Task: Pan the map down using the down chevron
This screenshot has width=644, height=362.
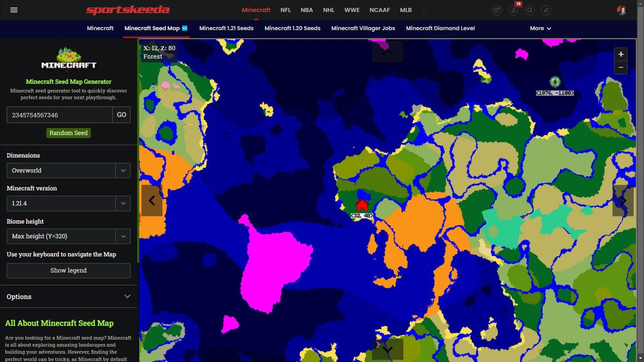Action: click(x=387, y=349)
